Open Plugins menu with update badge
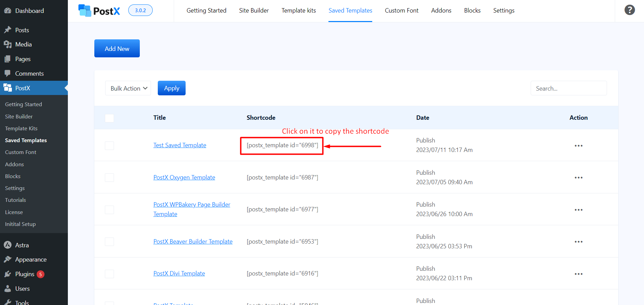Viewport: 644px width, 305px height. (24, 274)
